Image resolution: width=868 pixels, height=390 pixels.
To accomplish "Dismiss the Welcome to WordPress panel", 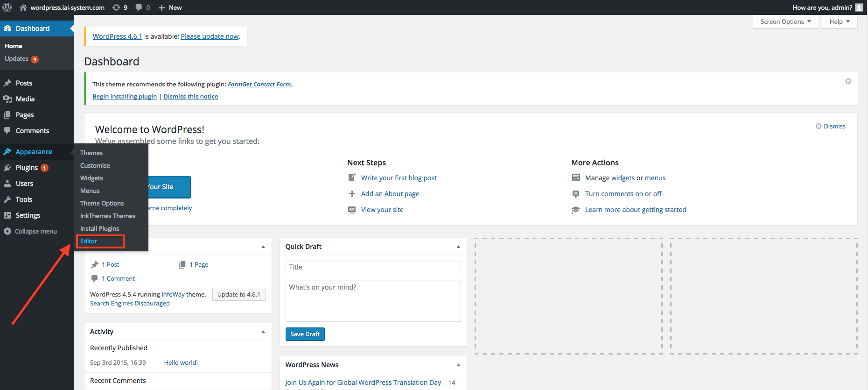I will click(830, 126).
